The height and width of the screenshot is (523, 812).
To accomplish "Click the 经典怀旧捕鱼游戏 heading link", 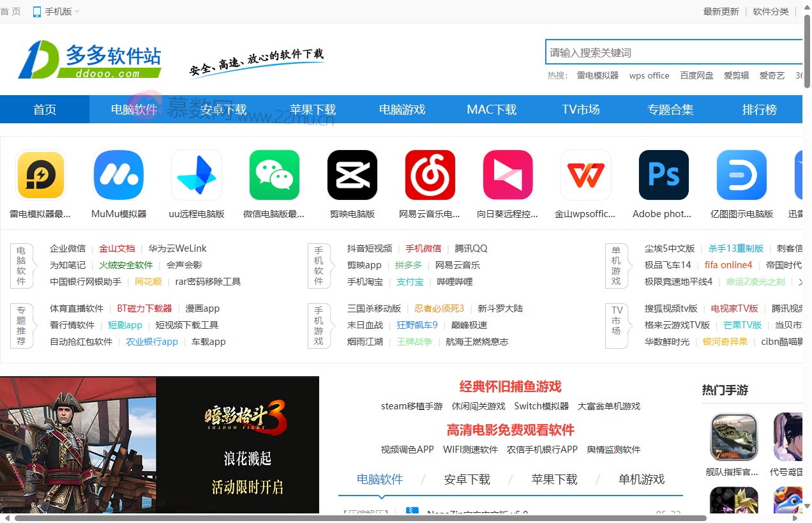I will tap(510, 386).
